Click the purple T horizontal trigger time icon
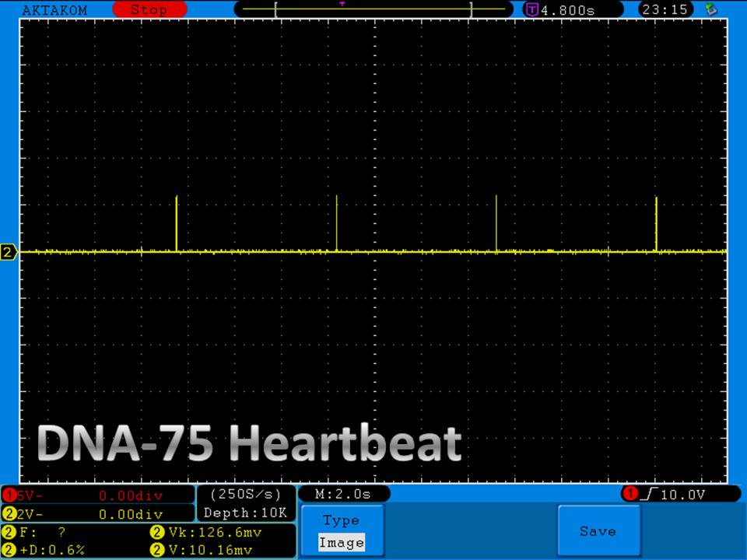 [x=532, y=10]
